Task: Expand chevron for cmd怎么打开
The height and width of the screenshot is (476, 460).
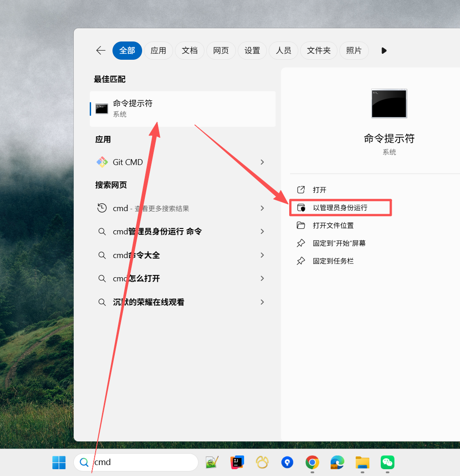Action: [x=262, y=279]
